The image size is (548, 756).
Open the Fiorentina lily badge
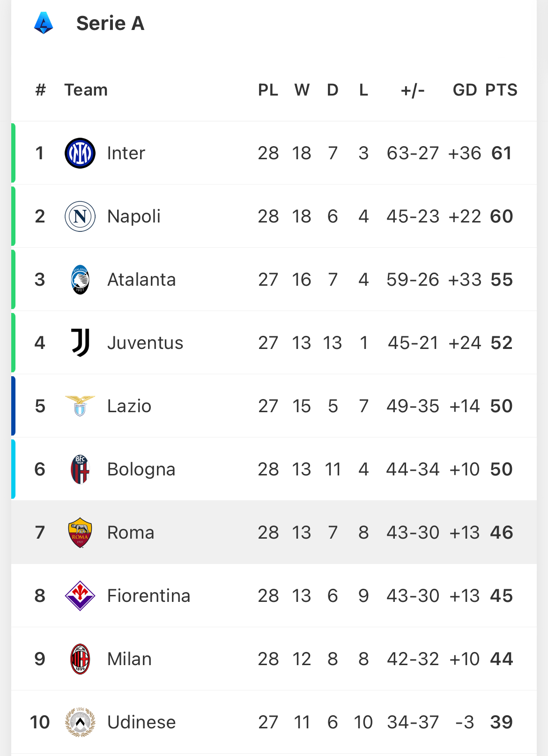80,596
